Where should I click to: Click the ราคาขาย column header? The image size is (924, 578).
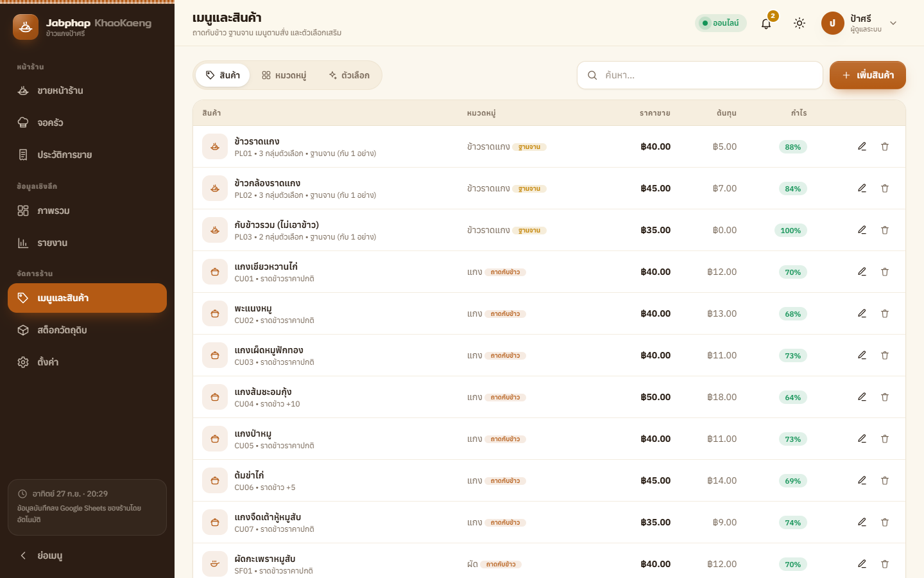(655, 113)
